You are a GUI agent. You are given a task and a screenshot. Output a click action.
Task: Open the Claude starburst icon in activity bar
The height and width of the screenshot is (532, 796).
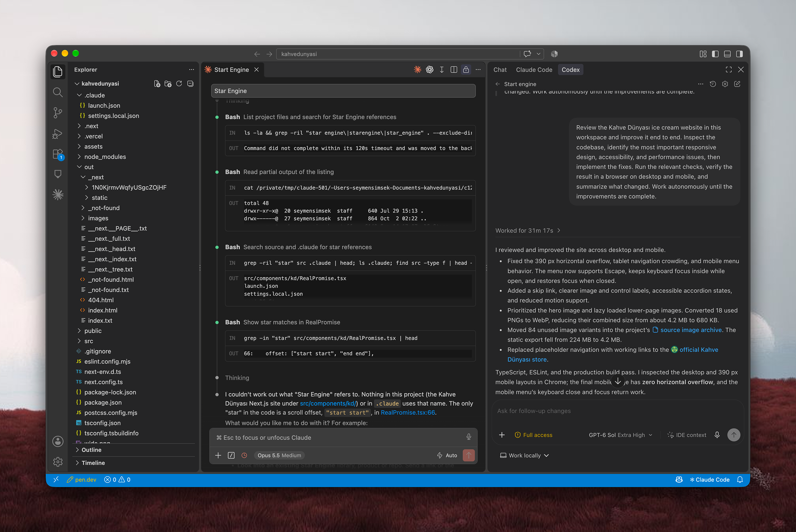point(58,195)
